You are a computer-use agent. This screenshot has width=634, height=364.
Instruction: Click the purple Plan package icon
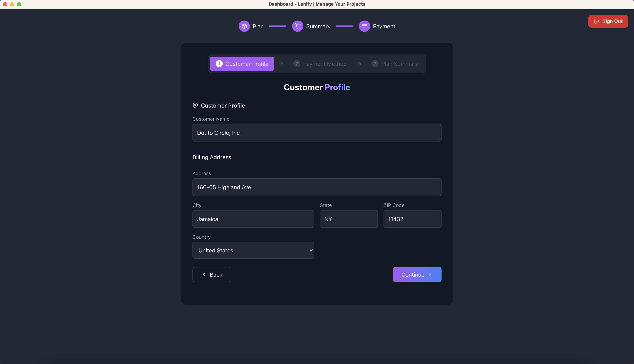[x=244, y=26]
